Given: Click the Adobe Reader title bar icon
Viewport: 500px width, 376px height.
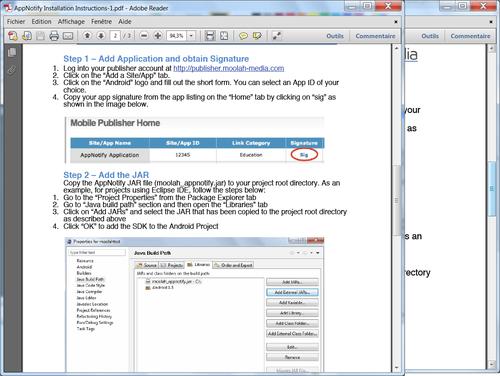Looking at the screenshot, I should click(8, 8).
